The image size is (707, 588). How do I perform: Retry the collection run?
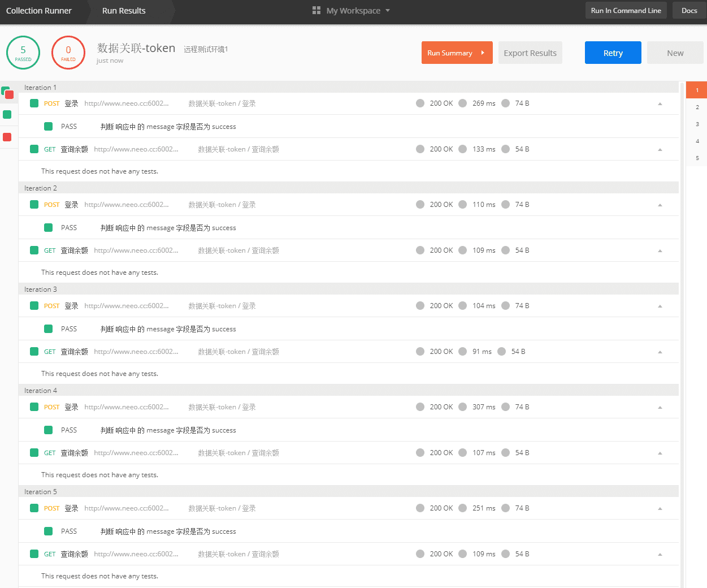[613, 53]
